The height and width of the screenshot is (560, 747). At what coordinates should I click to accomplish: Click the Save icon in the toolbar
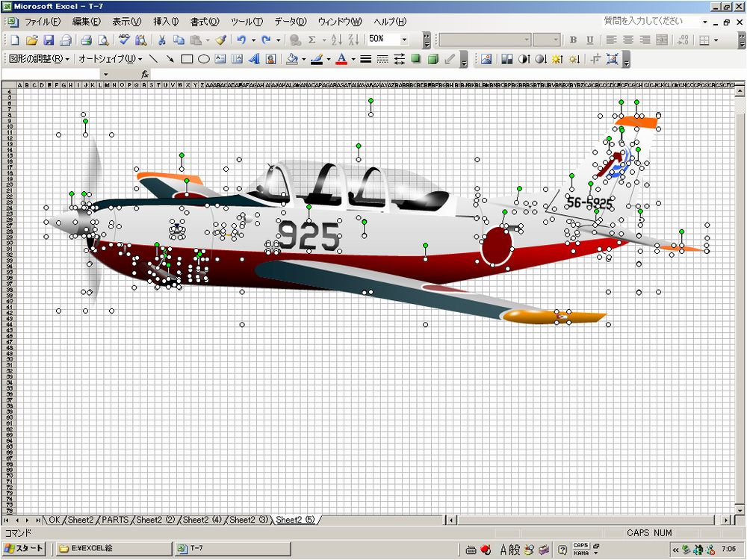(49, 40)
